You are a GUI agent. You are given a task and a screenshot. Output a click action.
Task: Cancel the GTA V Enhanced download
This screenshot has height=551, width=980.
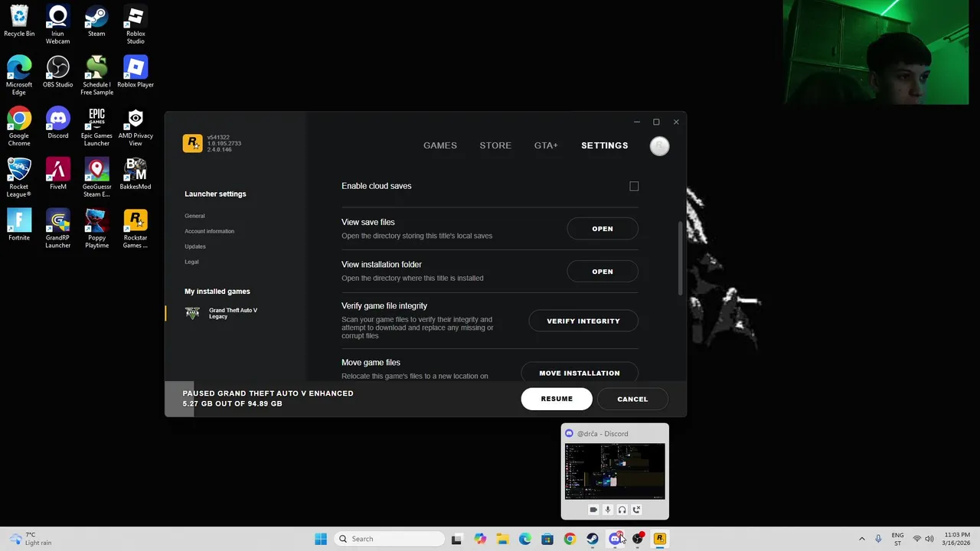pyautogui.click(x=632, y=399)
